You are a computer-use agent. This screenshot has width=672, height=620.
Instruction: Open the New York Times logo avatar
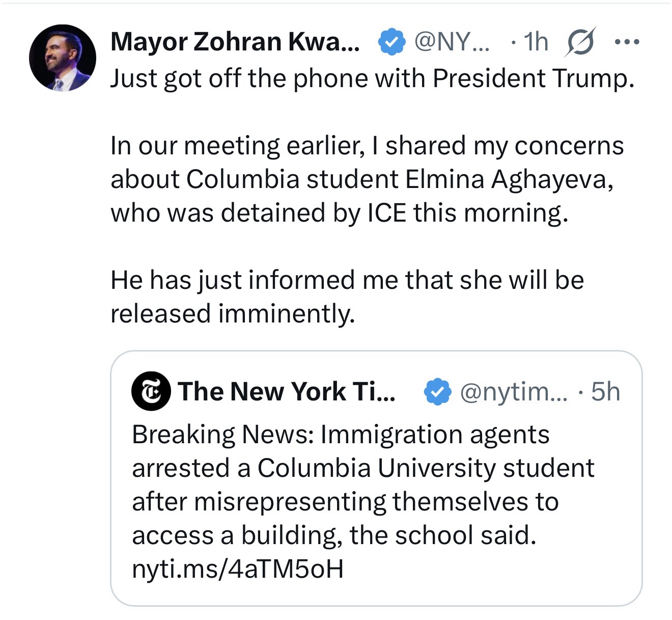[151, 391]
